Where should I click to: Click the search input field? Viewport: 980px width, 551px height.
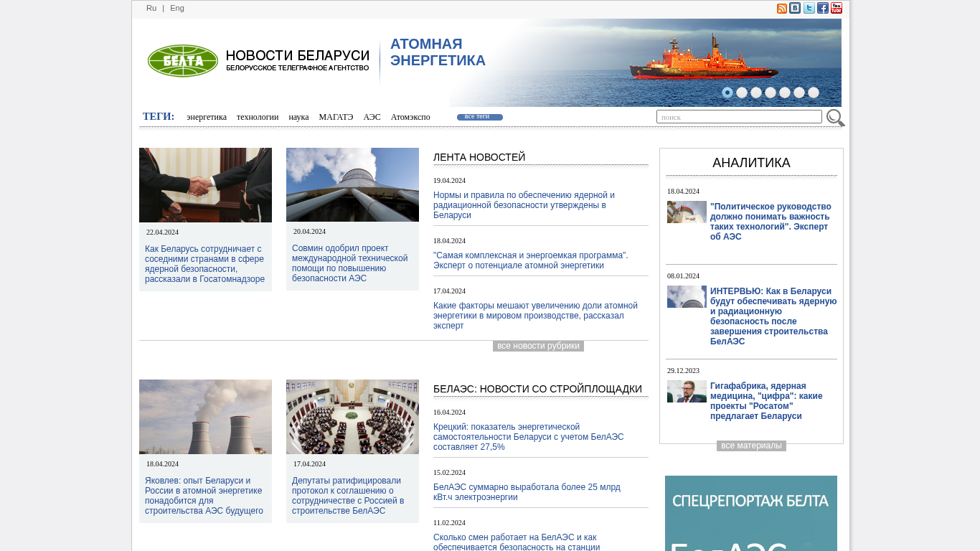[x=739, y=117]
